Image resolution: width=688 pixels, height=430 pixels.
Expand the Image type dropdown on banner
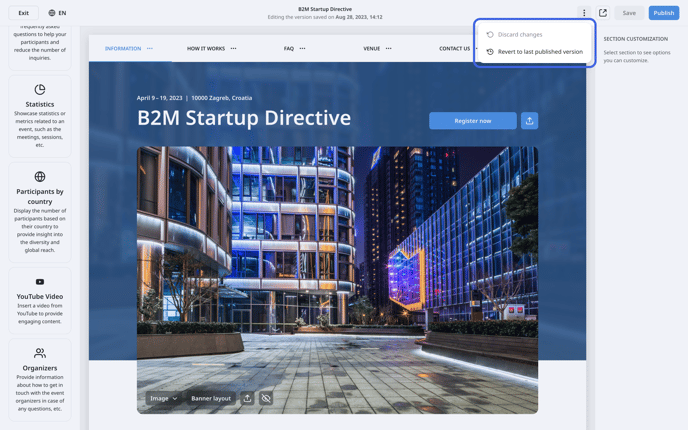[x=163, y=398]
